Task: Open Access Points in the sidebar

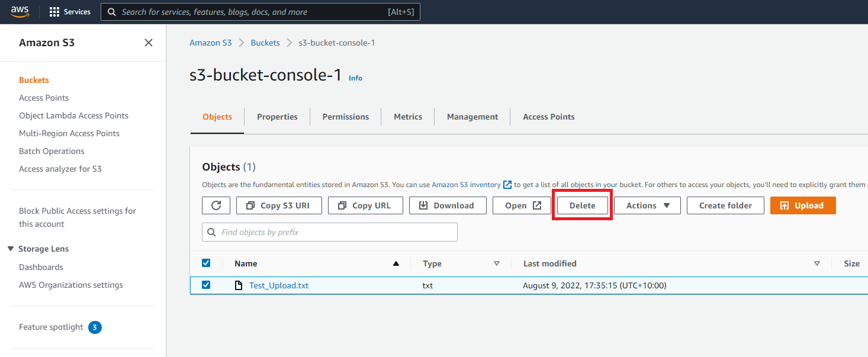Action: (x=44, y=98)
